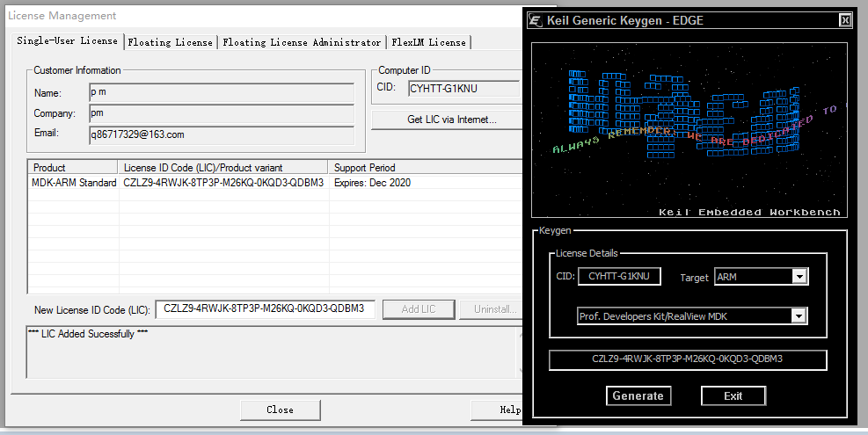The width and height of the screenshot is (868, 435).
Task: Click the LIC Added Sucessfully status message
Action: (88, 334)
